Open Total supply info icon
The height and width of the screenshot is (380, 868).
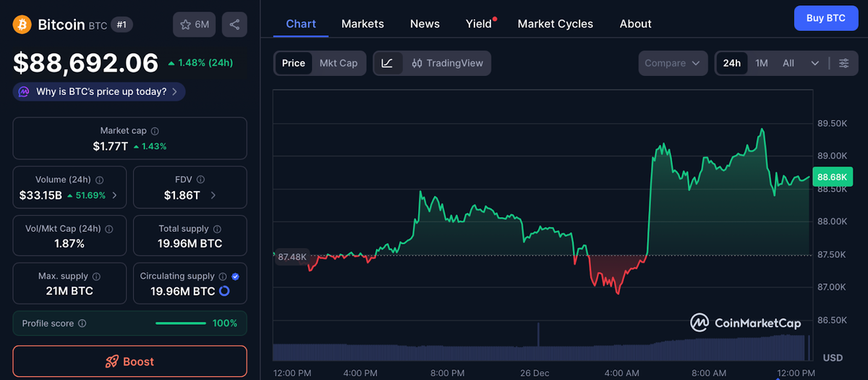click(217, 229)
